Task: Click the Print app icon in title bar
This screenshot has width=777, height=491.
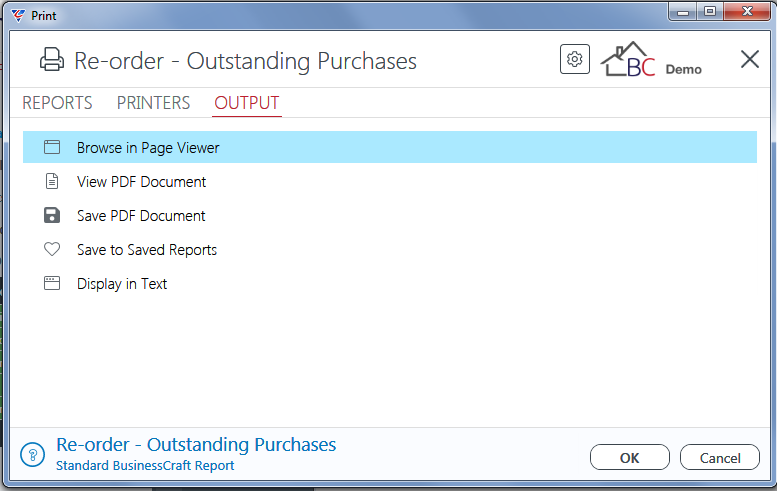Action: (x=18, y=15)
